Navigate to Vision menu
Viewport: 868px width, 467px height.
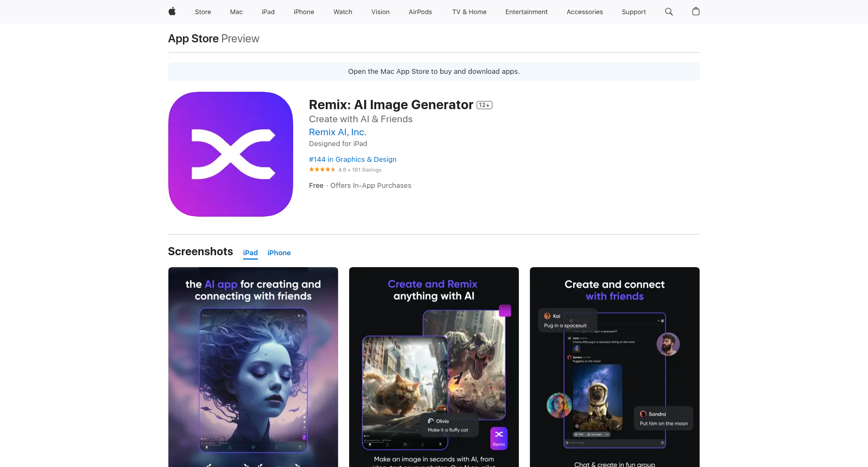coord(381,12)
